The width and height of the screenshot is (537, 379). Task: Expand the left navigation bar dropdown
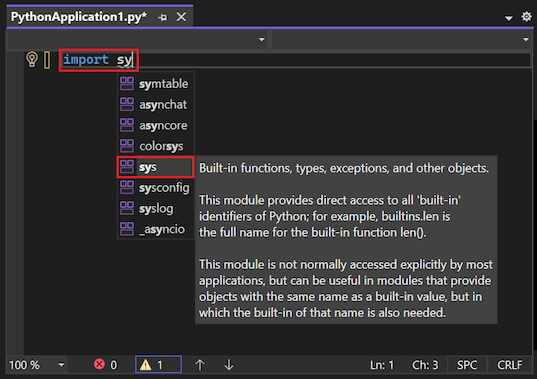tap(262, 39)
